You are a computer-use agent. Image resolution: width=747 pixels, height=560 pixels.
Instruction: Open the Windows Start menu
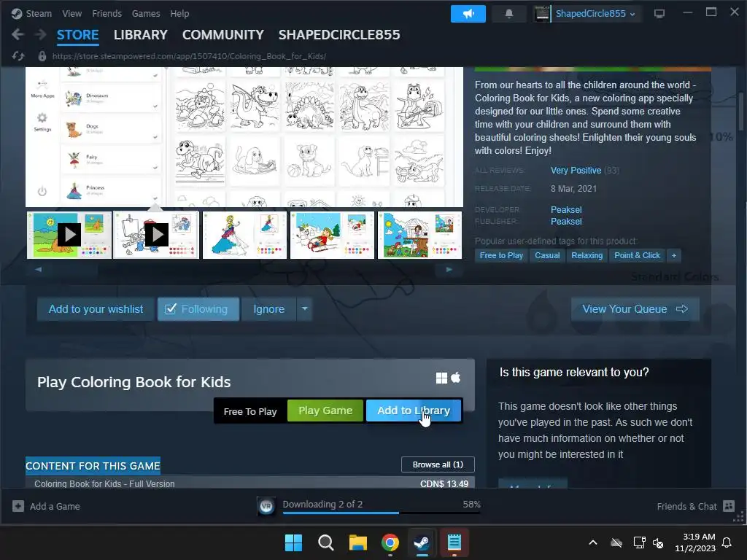point(293,542)
